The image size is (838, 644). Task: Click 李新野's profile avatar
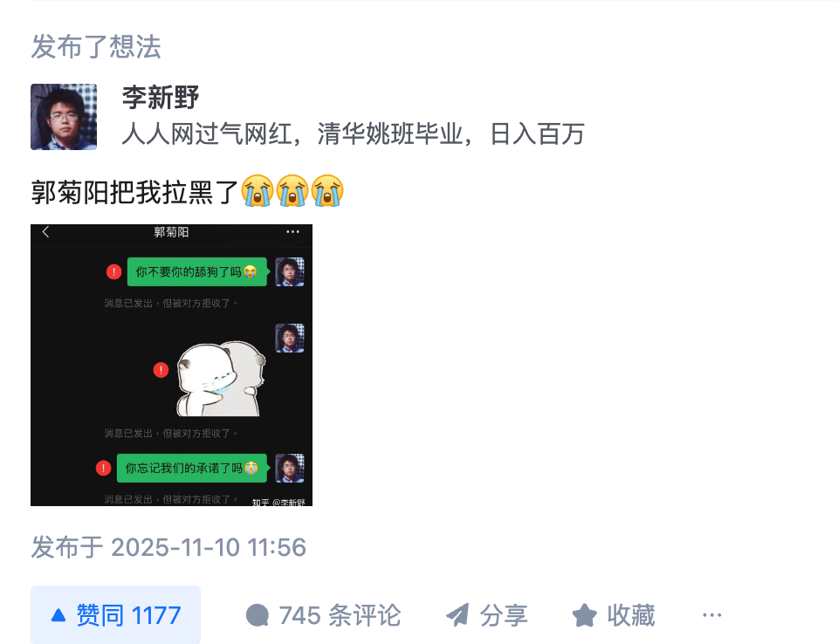click(x=64, y=117)
